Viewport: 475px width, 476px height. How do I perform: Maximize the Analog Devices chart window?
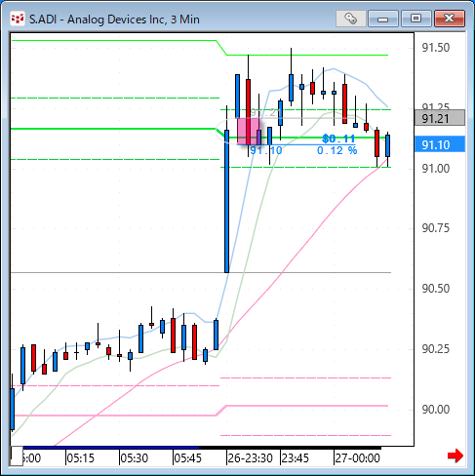(416, 19)
